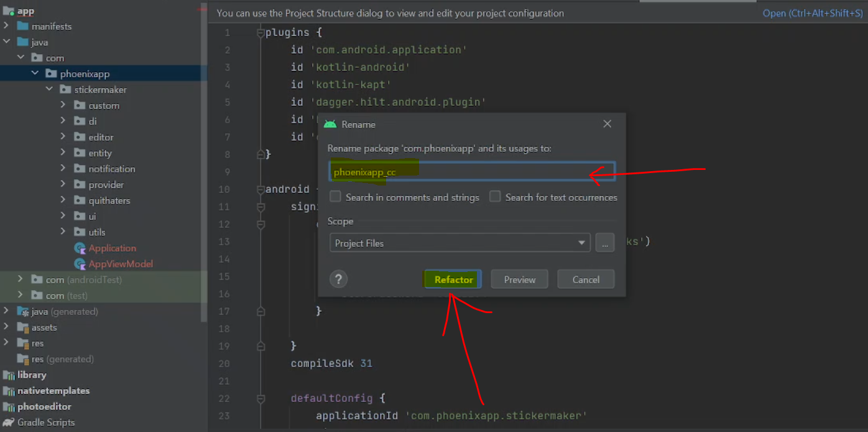Enable Search in comments and strings
The width and height of the screenshot is (868, 432).
coord(336,197)
